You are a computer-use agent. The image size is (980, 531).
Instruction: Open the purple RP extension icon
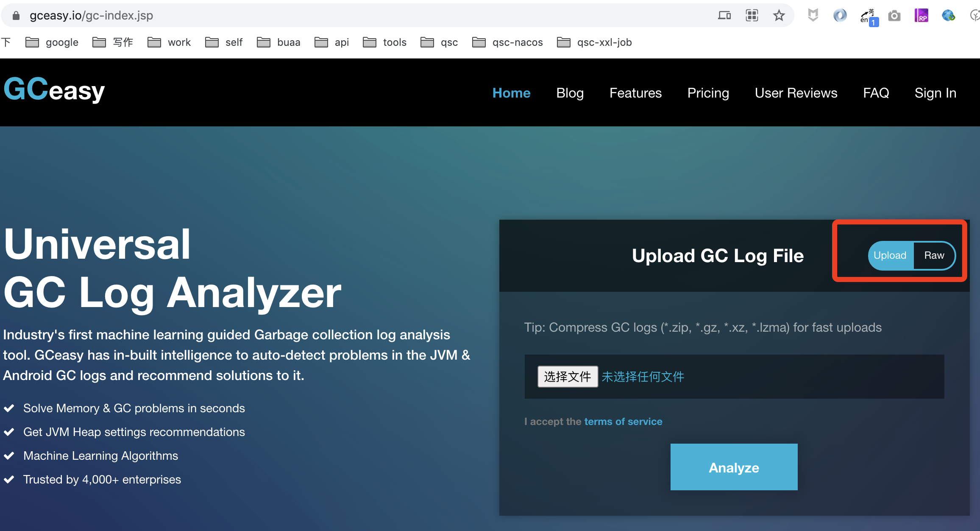pos(921,16)
